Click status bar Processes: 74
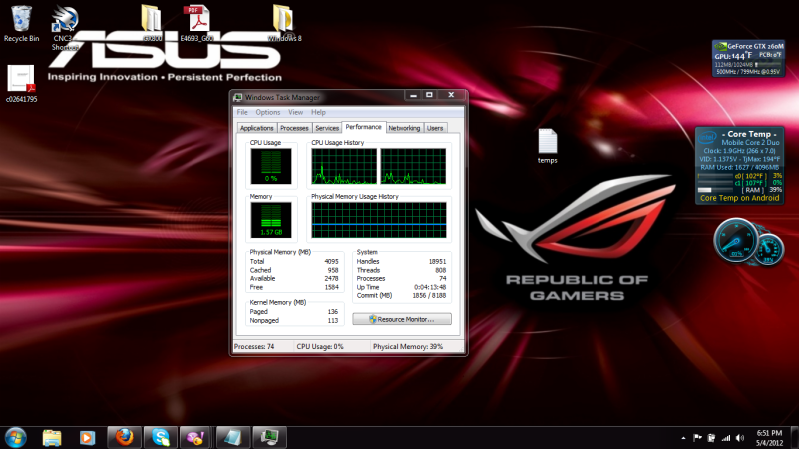The image size is (799, 449). [x=254, y=347]
